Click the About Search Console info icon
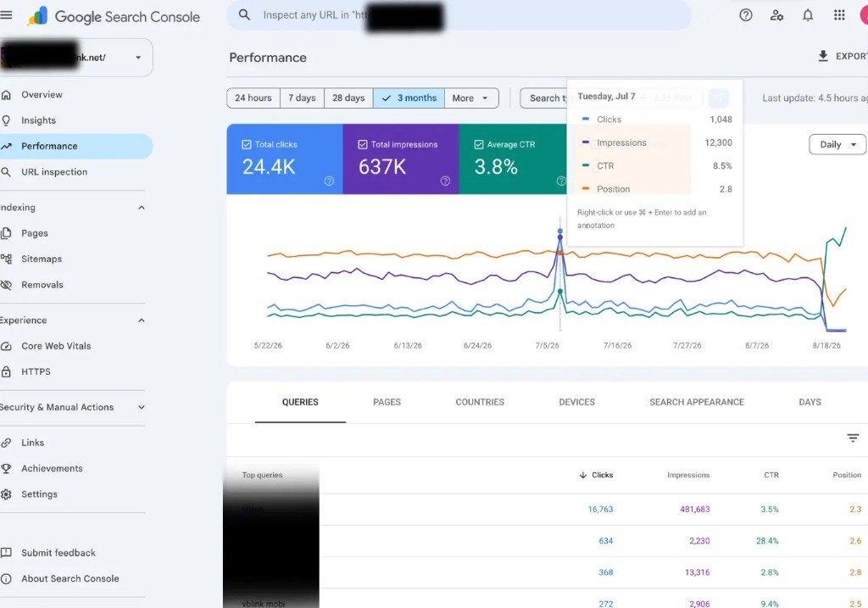 click(6, 578)
